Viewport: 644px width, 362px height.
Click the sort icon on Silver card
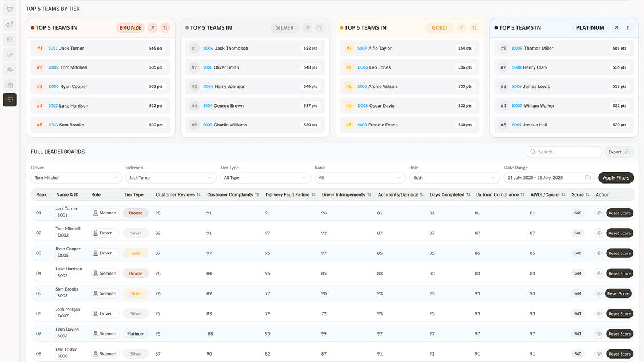(320, 27)
